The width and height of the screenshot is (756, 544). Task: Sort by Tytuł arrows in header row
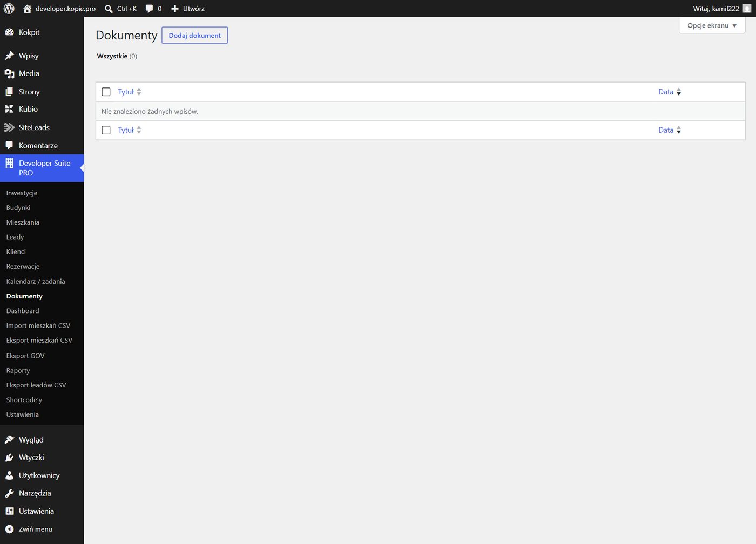point(139,92)
